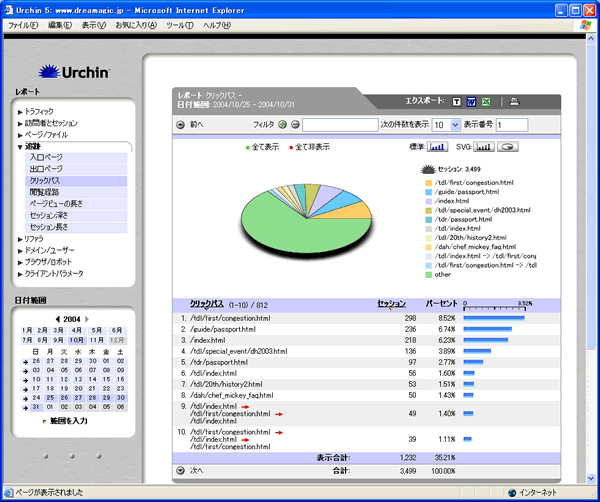Click the printer icon in report header
This screenshot has height=502, width=600.
(515, 102)
